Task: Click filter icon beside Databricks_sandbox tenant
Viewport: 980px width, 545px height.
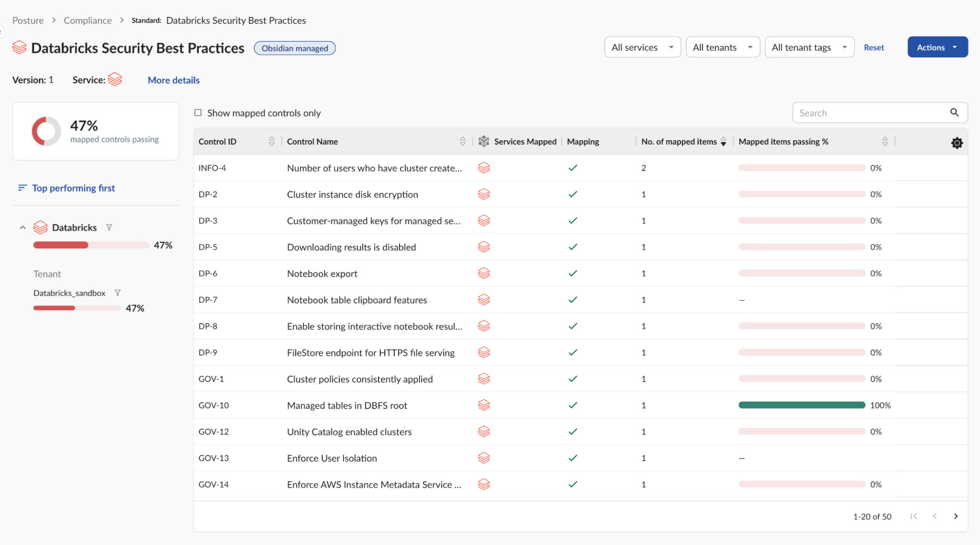Action: (118, 293)
